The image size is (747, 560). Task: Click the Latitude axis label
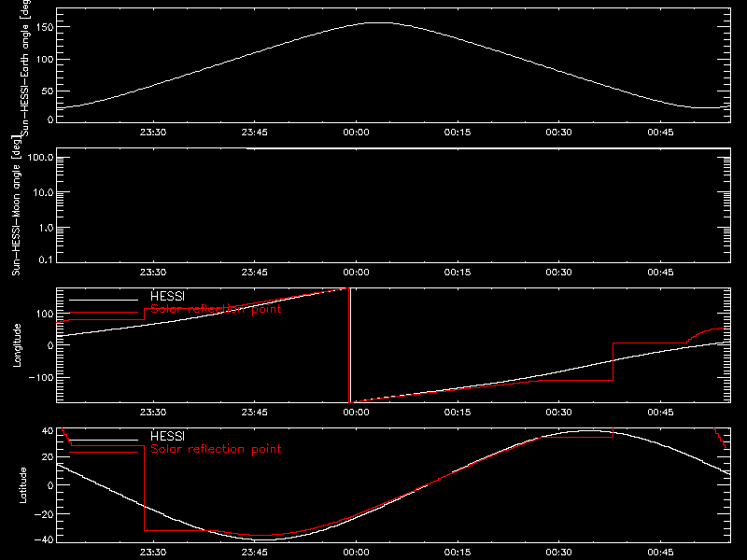point(22,485)
